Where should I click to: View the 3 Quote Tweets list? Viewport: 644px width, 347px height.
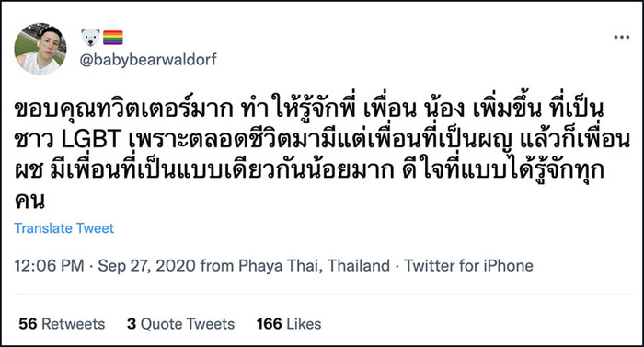click(180, 324)
